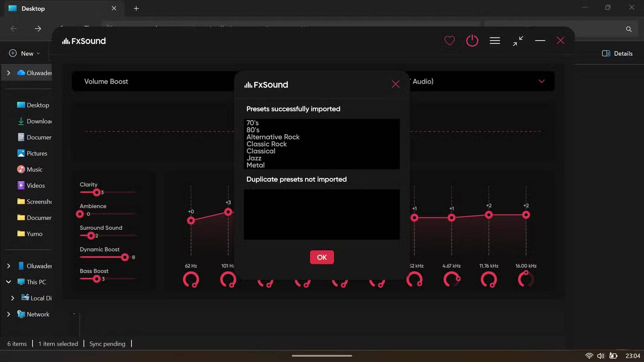644x362 pixels.
Task: Click the system tray volume icon
Action: (x=600, y=356)
